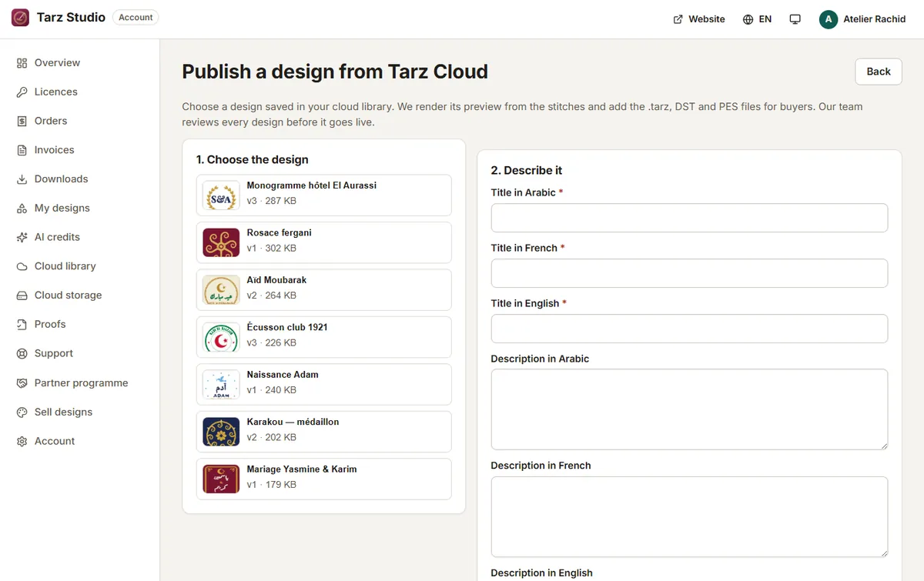Pick the Mariage Yasmine & Karim thumbnail
This screenshot has width=924, height=581.
[221, 479]
